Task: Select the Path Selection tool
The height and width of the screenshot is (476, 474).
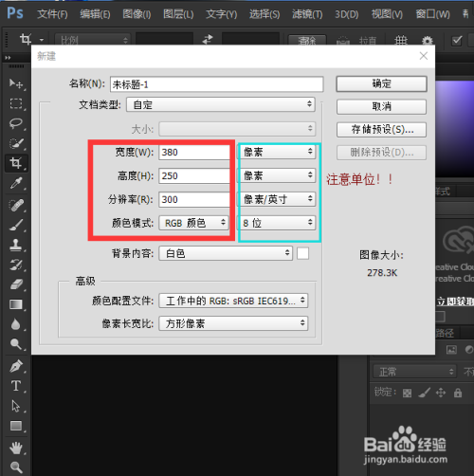Action: [16, 406]
